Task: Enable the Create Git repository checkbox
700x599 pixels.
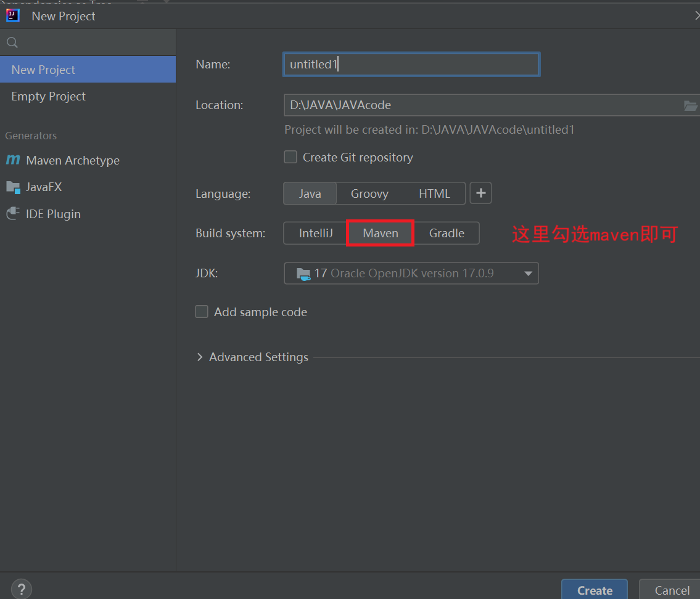Action: (x=290, y=157)
